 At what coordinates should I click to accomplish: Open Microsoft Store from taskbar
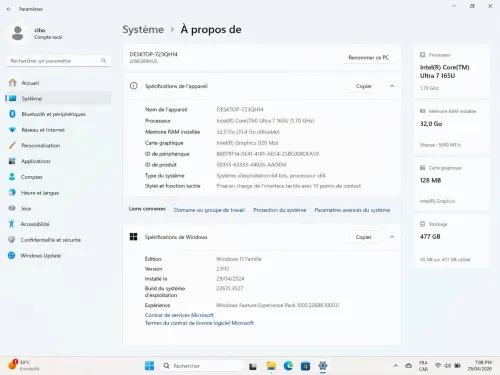(305, 366)
